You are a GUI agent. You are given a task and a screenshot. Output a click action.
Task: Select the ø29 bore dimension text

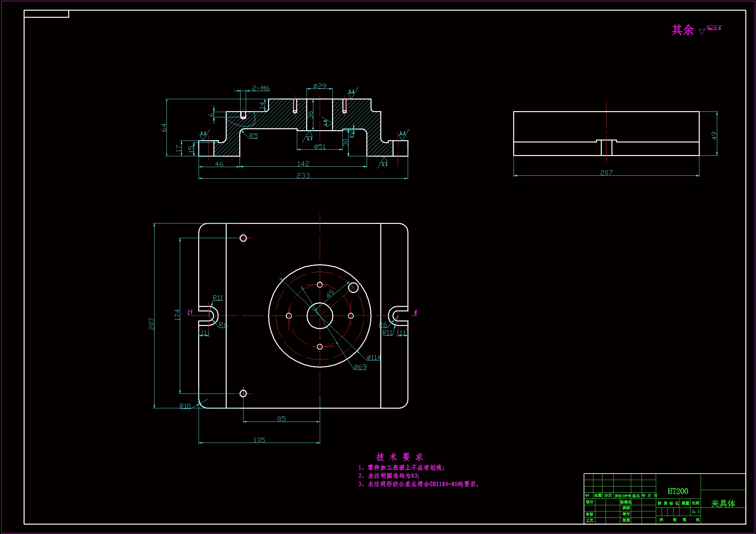319,86
